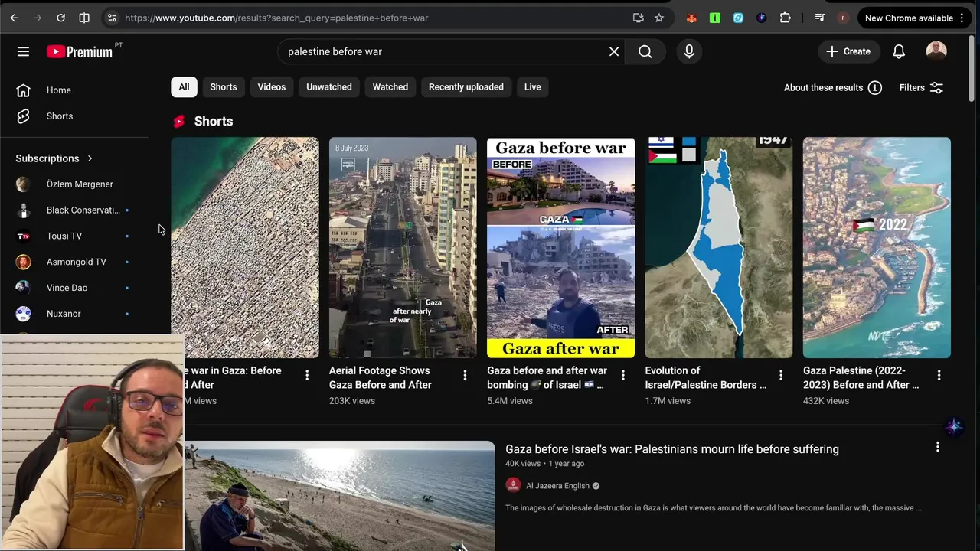This screenshot has width=980, height=551.
Task: Open Gaza before Israel's war video title
Action: click(672, 449)
